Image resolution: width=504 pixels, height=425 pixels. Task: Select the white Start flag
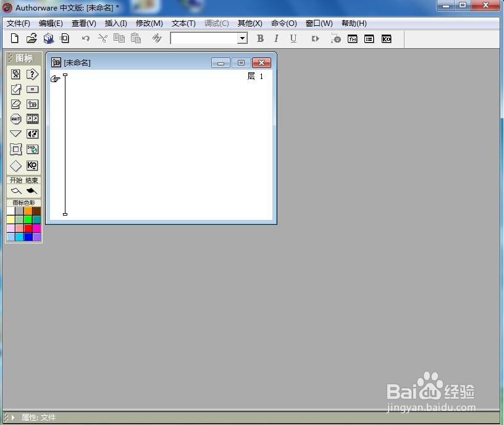(16, 191)
